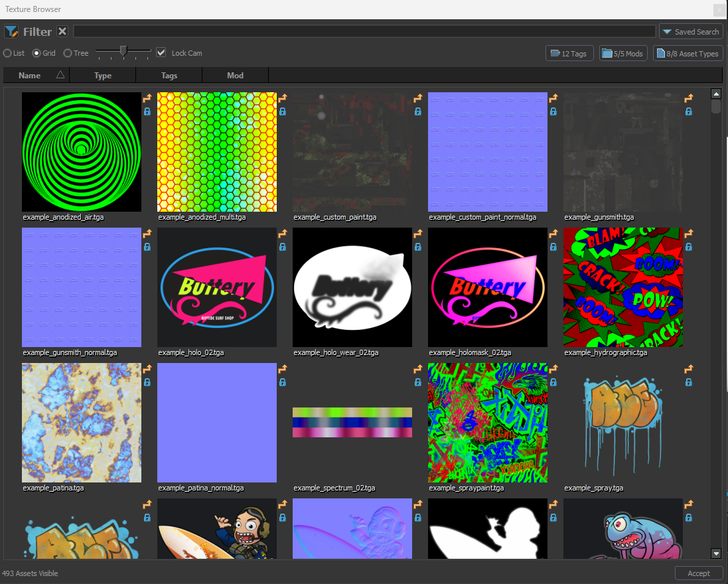Viewport: 728px width, 584px height.
Task: Click the thumbnail size slider handle
Action: 123,50
